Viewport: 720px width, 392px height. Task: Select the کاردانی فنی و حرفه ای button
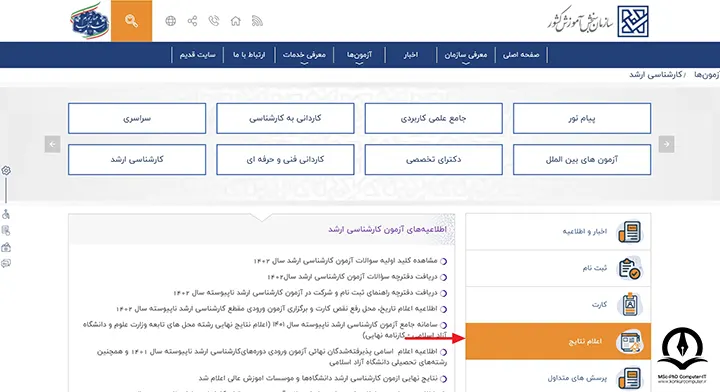tap(285, 160)
